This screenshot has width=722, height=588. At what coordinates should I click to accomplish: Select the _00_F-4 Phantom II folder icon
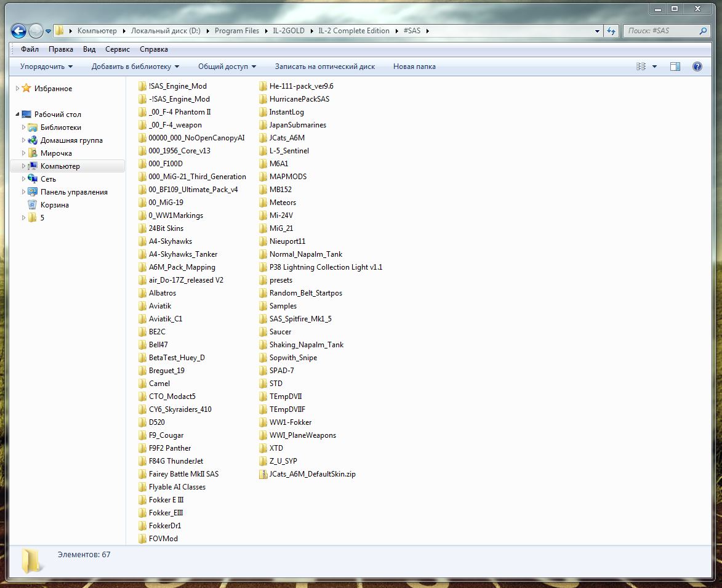point(142,112)
